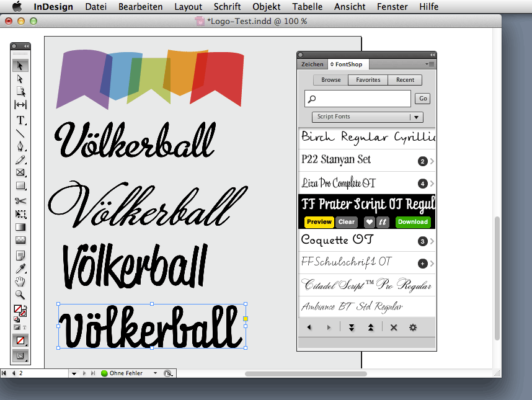Activate the Eyedropper tool
The image size is (532, 400).
tap(20, 269)
